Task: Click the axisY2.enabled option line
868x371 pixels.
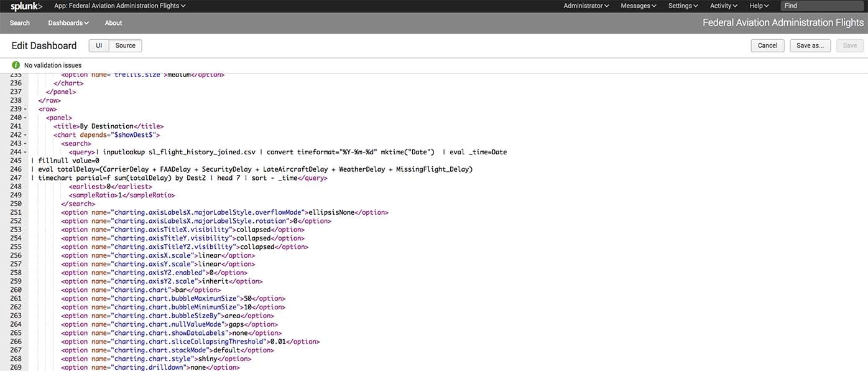Action: (154, 273)
